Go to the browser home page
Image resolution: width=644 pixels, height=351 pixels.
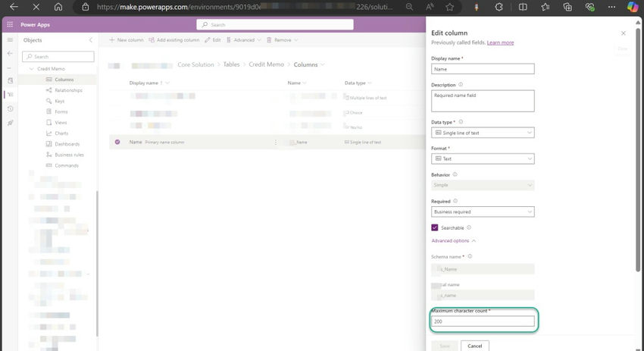(x=58, y=7)
